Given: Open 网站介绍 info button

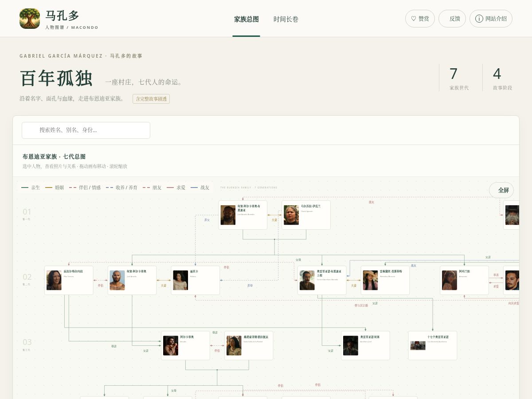Looking at the screenshot, I should [491, 19].
